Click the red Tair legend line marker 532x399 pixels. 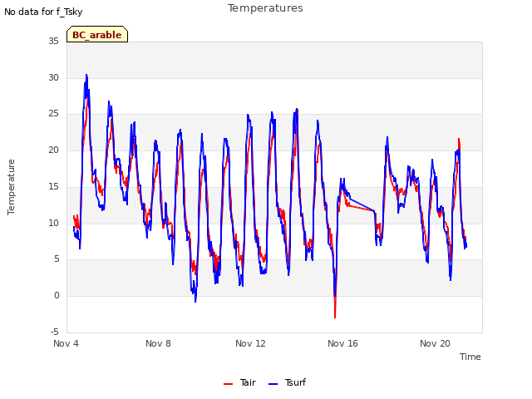point(228,384)
